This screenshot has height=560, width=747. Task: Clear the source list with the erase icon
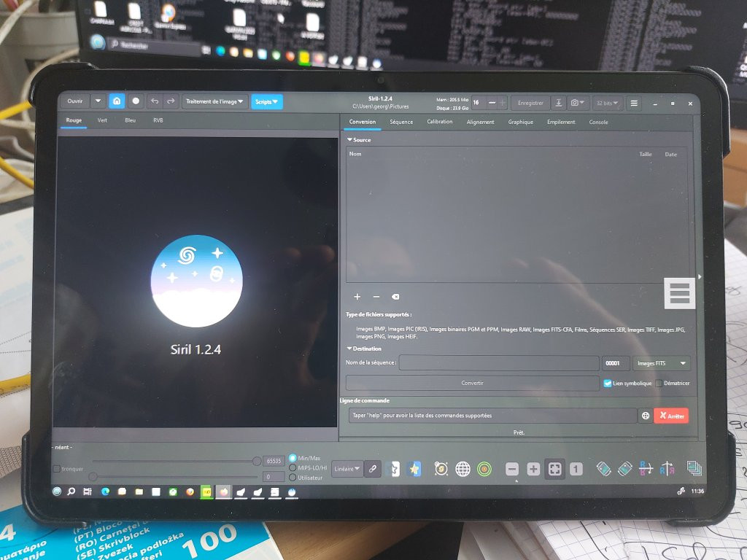395,297
